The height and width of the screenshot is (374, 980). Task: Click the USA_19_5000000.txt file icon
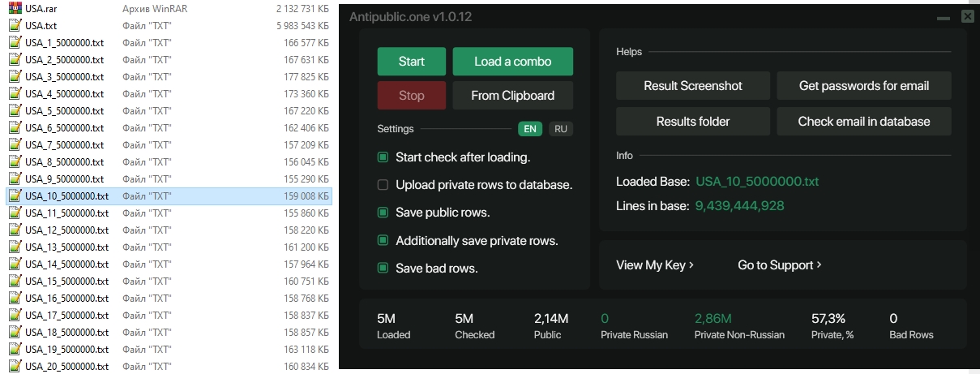click(x=15, y=349)
